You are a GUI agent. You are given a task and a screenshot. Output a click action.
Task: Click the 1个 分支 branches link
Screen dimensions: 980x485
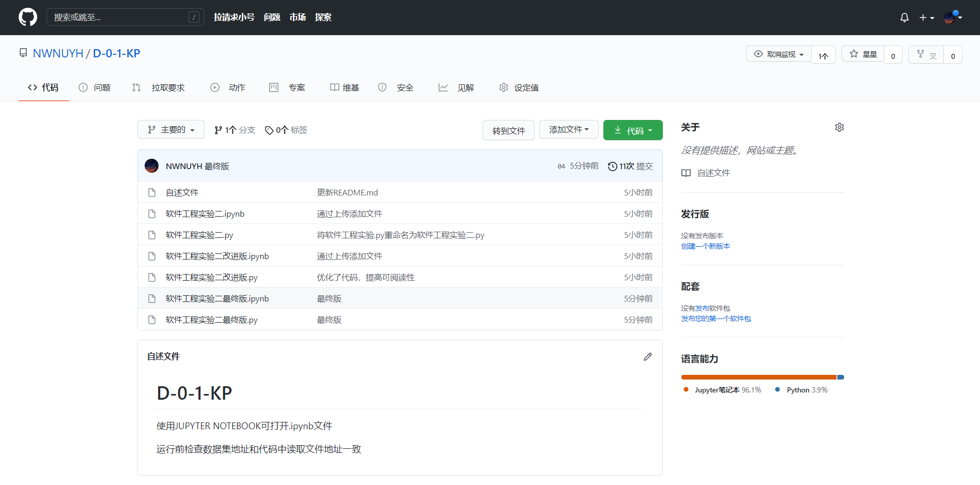tap(235, 130)
